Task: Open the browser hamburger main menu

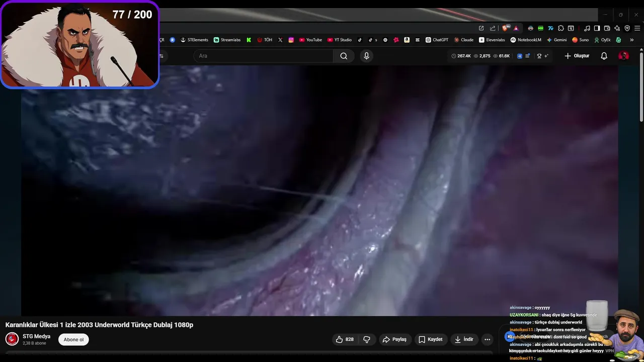Action: [637, 28]
